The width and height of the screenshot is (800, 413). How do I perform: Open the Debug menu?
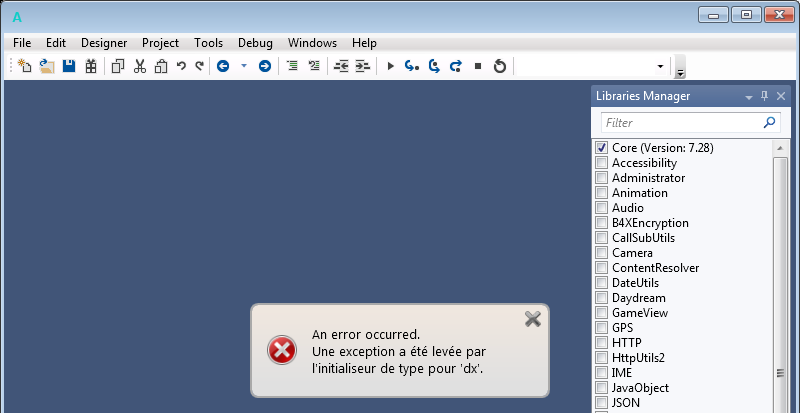tap(255, 43)
